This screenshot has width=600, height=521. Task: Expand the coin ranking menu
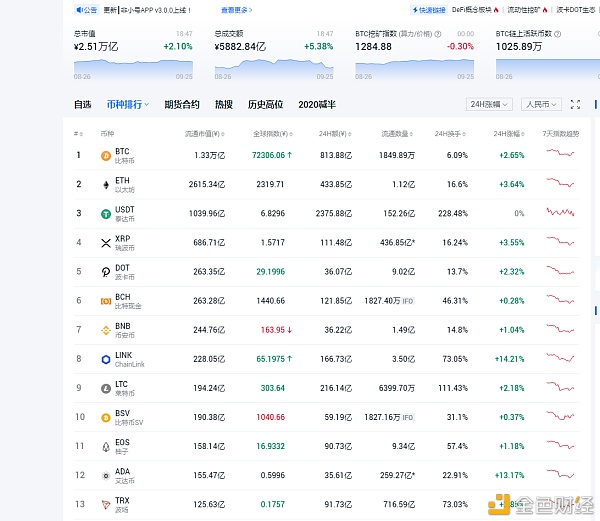(x=128, y=104)
